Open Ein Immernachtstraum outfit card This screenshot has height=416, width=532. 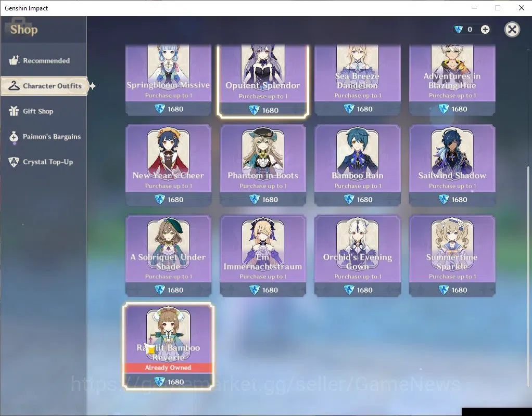click(263, 256)
